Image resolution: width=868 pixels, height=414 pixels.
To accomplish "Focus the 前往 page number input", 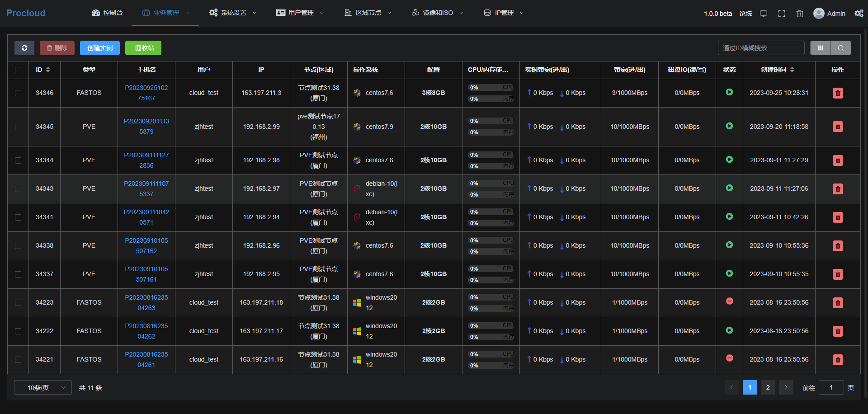I will [831, 387].
